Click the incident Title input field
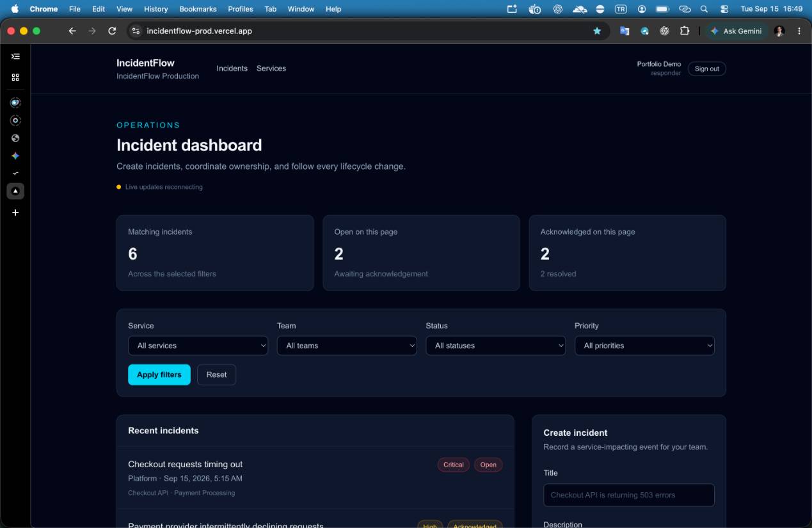 629,495
